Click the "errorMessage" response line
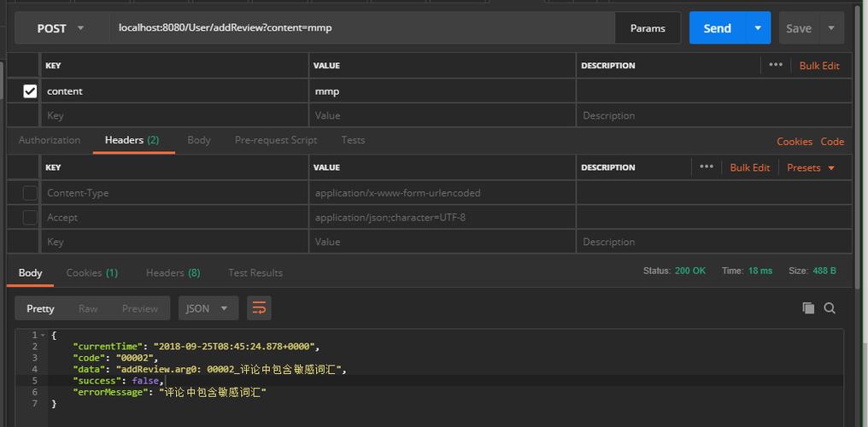The image size is (868, 427). point(170,392)
